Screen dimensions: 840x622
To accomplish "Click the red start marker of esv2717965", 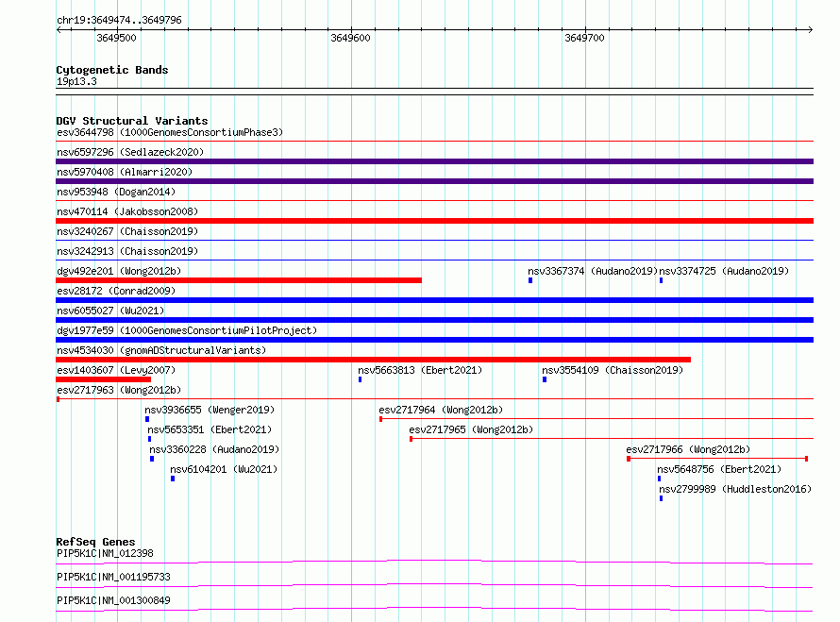I will pos(411,439).
